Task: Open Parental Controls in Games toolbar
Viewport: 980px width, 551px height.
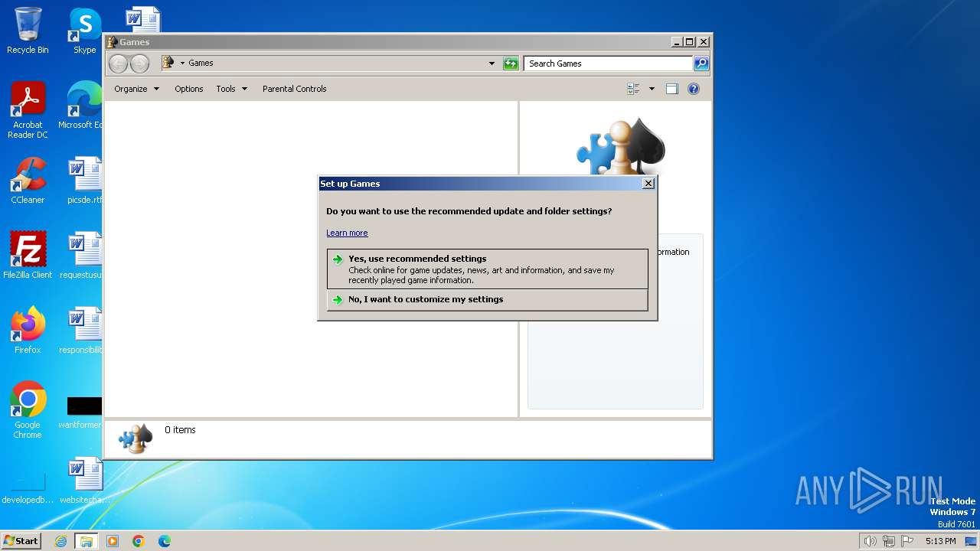Action: [x=294, y=89]
